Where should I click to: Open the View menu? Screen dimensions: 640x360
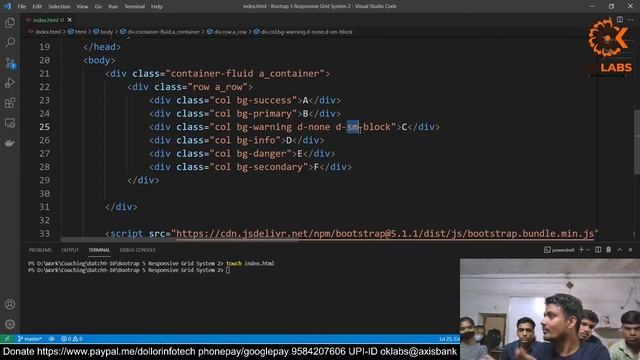[82, 7]
